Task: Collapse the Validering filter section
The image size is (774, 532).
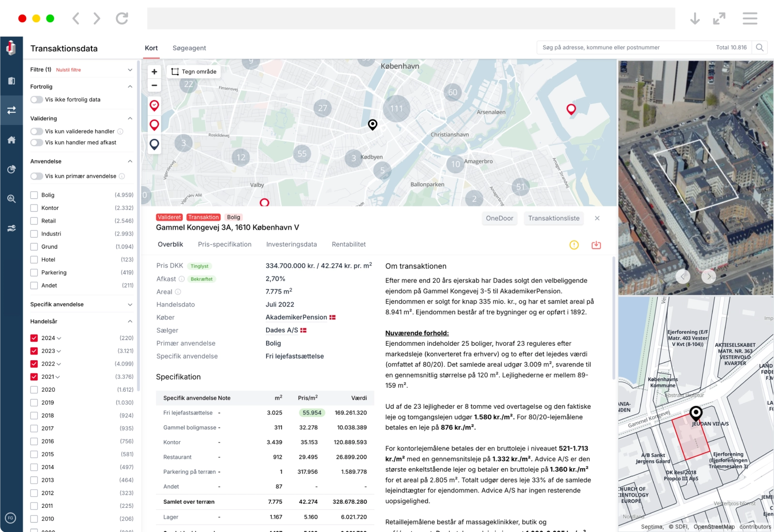Action: [x=129, y=118]
